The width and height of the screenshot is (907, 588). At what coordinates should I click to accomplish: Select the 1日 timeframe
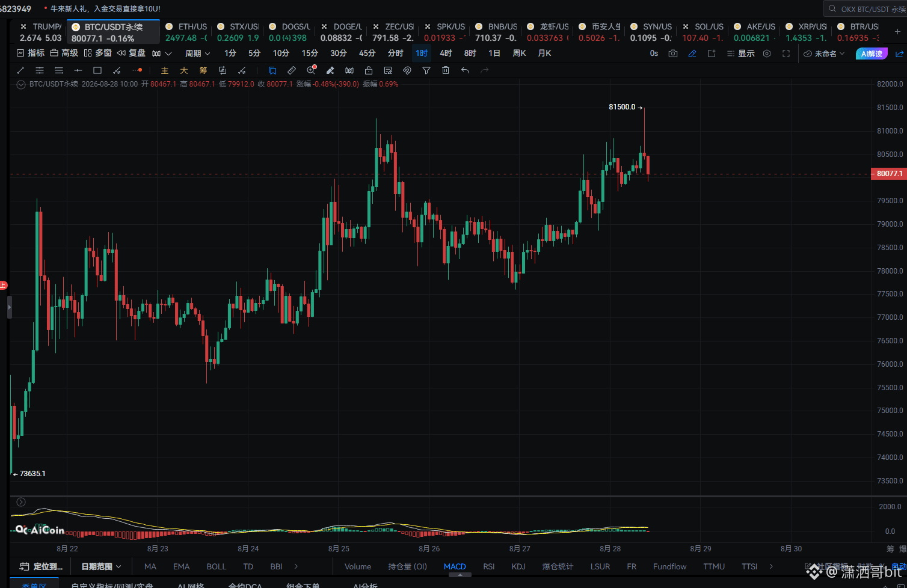click(494, 54)
